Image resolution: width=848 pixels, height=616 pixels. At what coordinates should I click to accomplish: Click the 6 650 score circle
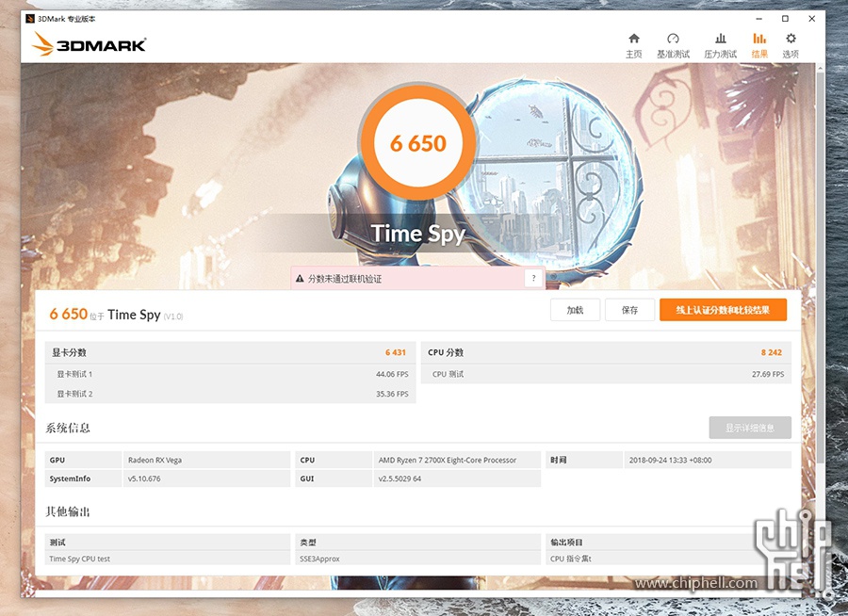418,143
